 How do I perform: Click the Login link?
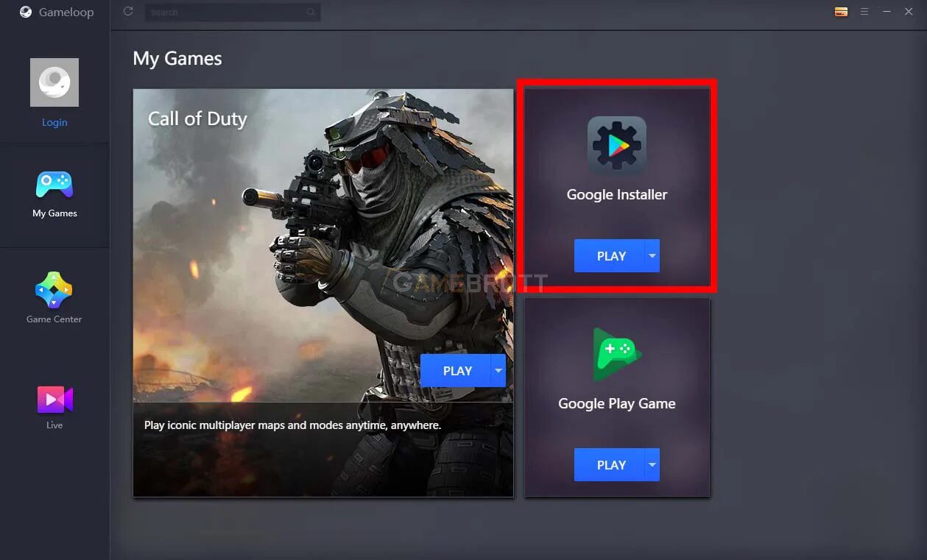coord(54,122)
